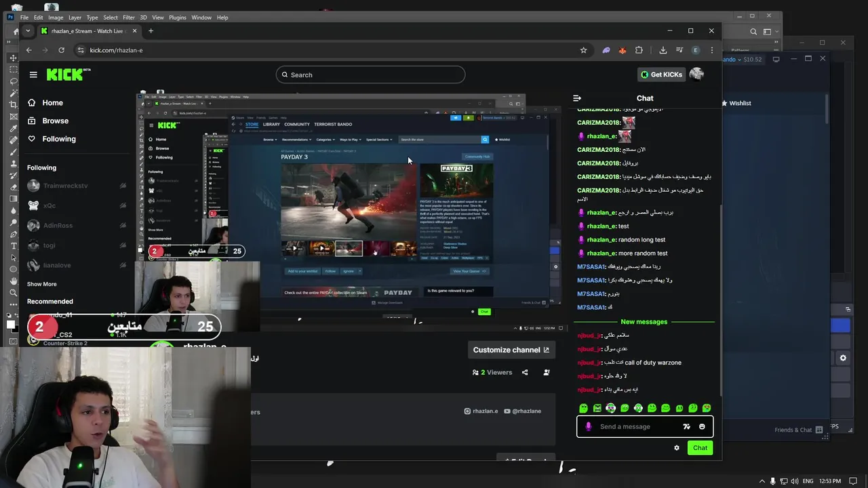Image resolution: width=868 pixels, height=488 pixels.
Task: Click the browser address bar URL
Action: (x=116, y=50)
